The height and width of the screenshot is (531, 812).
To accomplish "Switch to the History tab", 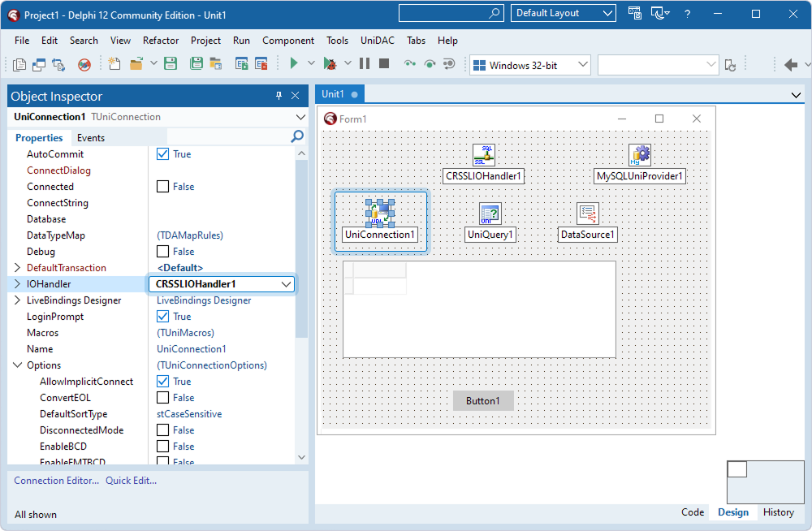I will click(x=779, y=512).
